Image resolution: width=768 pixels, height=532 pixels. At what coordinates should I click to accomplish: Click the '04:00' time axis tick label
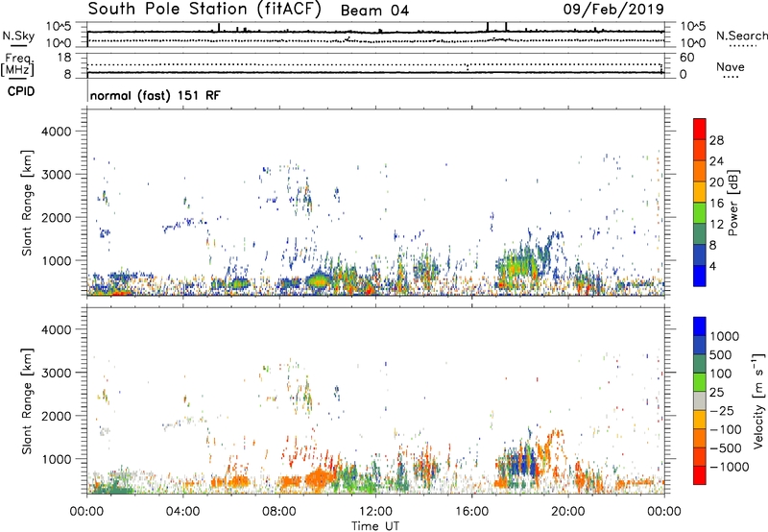point(182,512)
